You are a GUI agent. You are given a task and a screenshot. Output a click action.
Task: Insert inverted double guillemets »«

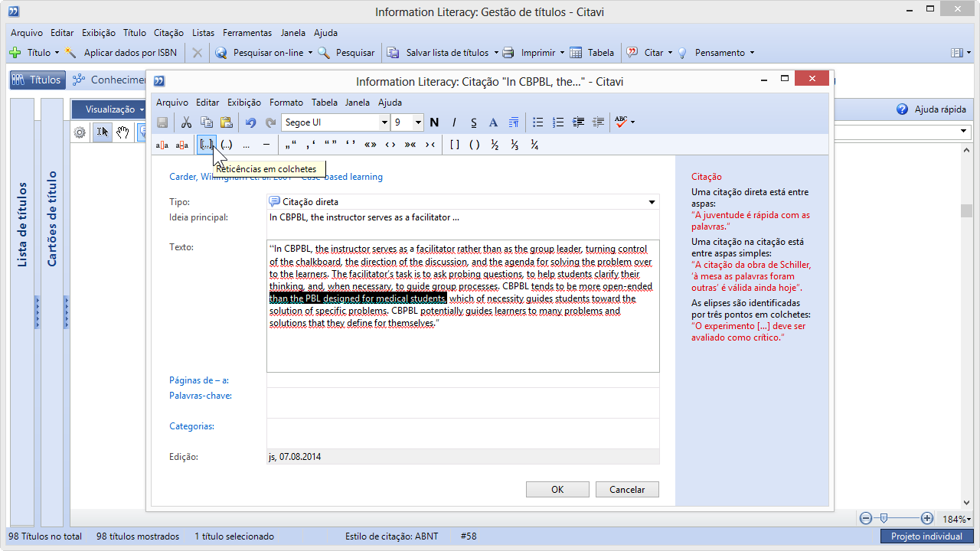410,145
